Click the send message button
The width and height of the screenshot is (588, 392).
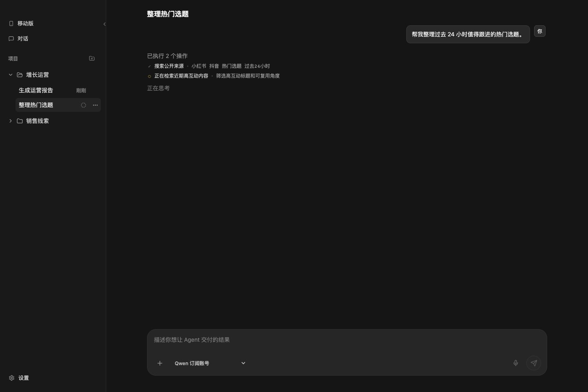534,363
